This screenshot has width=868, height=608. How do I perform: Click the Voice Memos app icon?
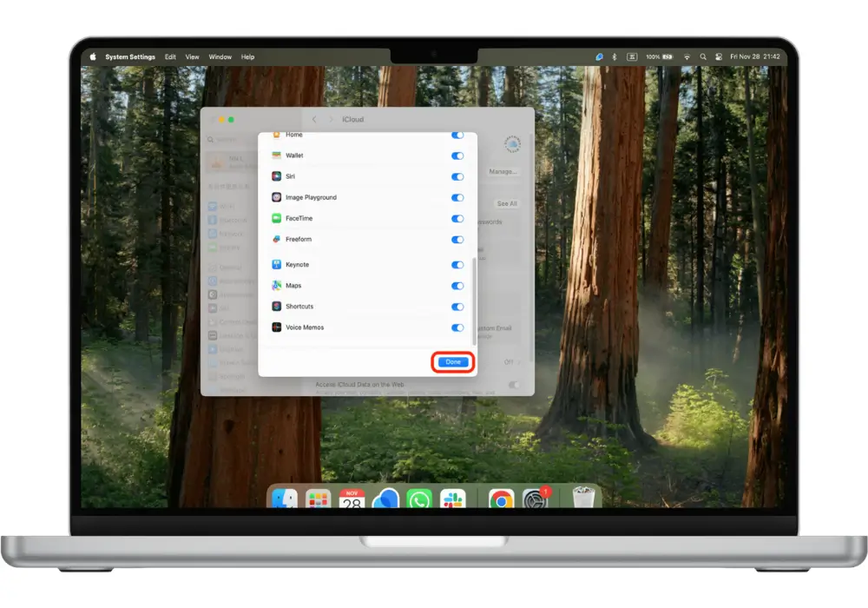pyautogui.click(x=277, y=327)
